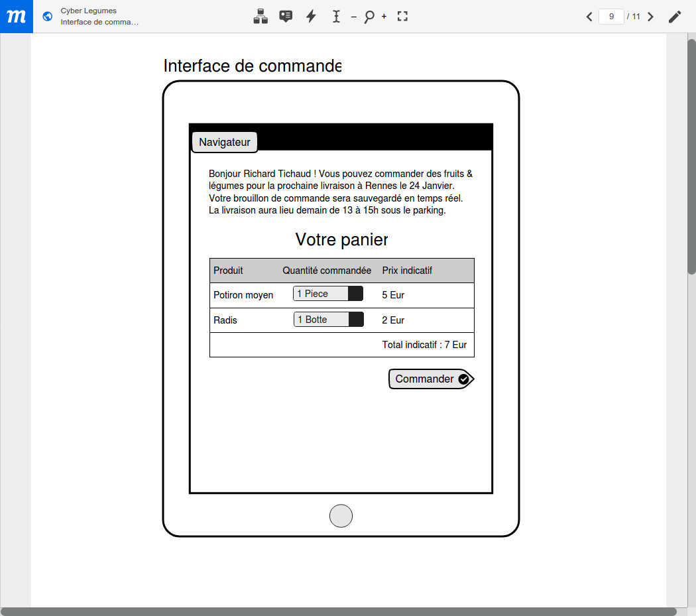Click the text cursor icon in toolbar

[x=336, y=17]
